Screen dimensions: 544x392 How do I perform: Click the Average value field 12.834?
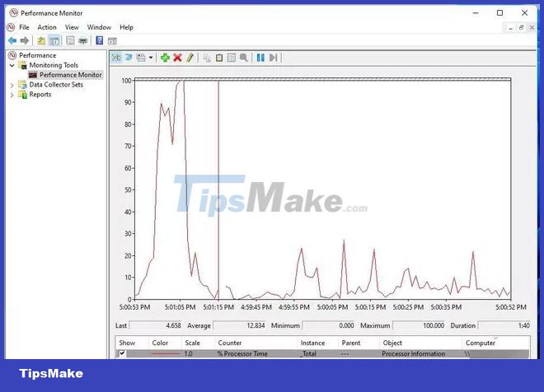click(239, 325)
